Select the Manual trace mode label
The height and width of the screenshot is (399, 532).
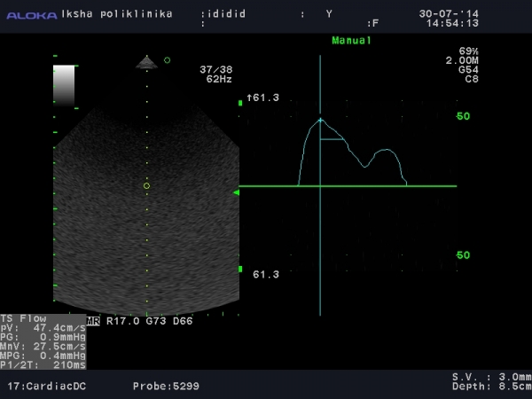tap(352, 41)
